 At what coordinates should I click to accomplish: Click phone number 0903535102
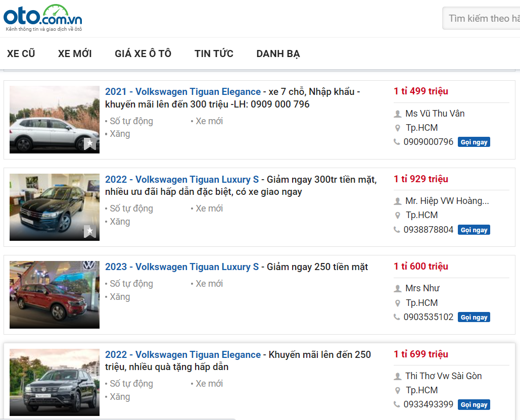point(428,318)
